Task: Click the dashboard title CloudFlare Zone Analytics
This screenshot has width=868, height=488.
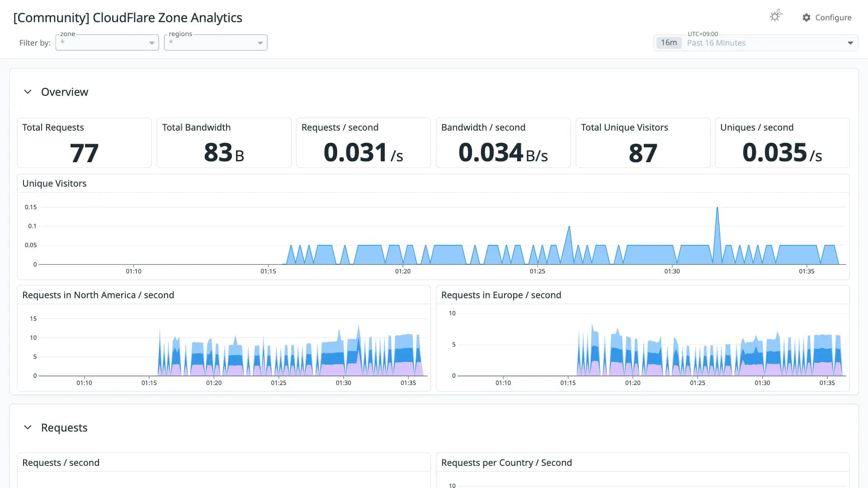Action: [x=128, y=18]
